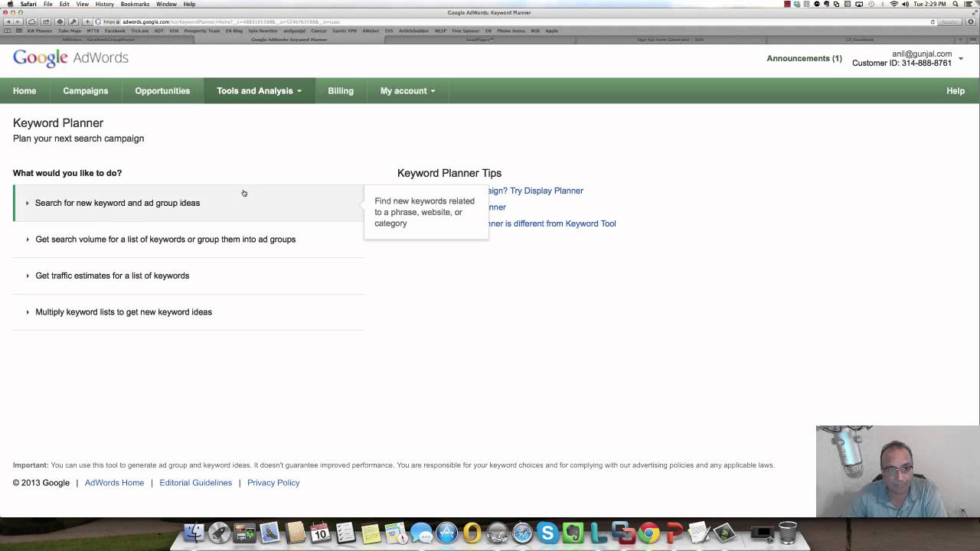Screen dimensions: 980x551
Task: Click the Try Display Planner tip link
Action: pyautogui.click(x=535, y=191)
